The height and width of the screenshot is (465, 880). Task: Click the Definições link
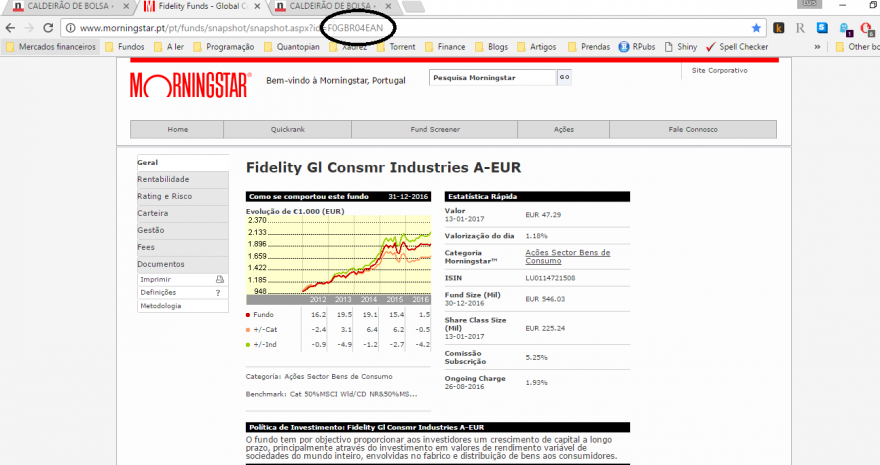click(158, 293)
